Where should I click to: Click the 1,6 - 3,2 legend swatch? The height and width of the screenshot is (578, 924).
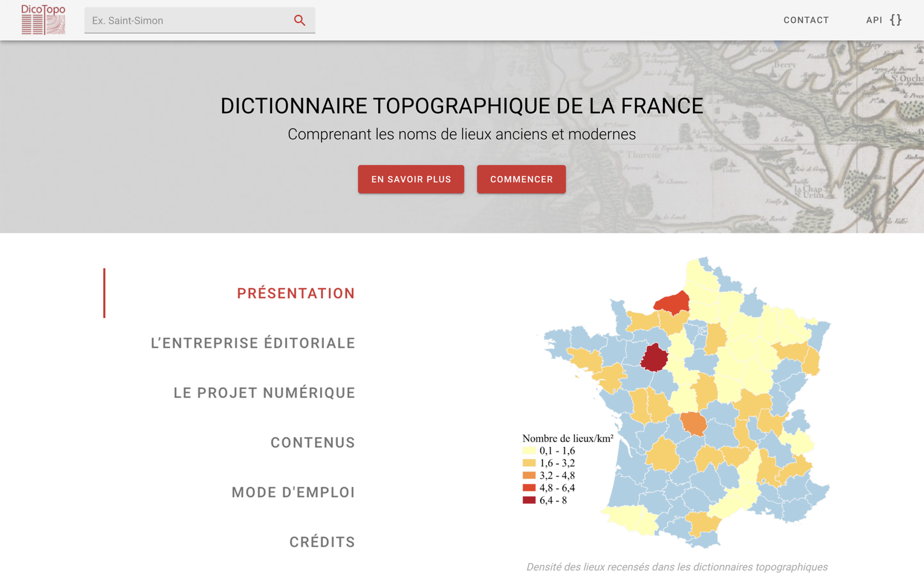529,463
